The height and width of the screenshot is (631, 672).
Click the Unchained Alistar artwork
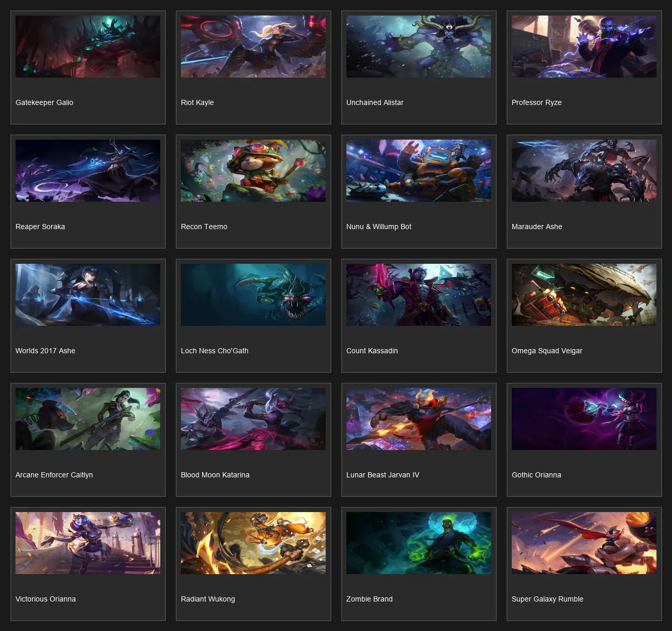click(x=419, y=47)
